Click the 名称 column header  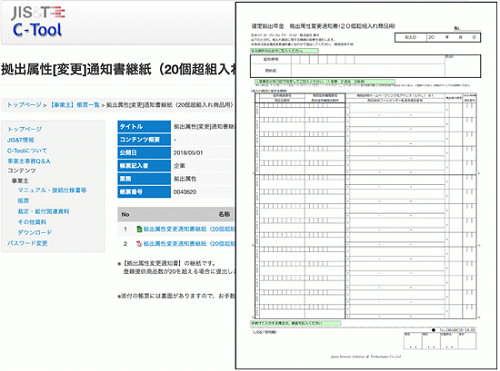pyautogui.click(x=224, y=214)
